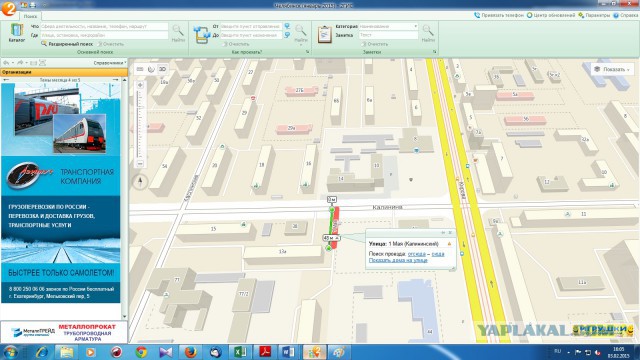Click the forward navigation arrow in the panel toolbar

coord(20,63)
